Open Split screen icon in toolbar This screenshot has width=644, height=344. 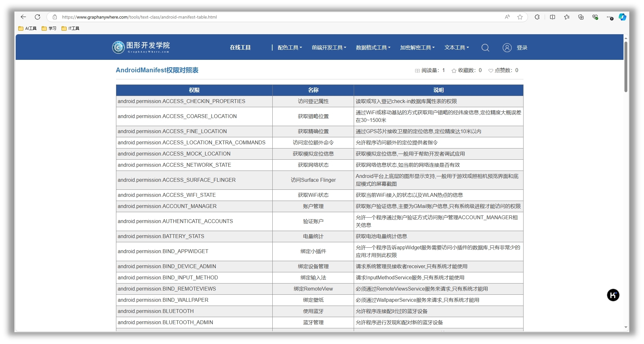coord(553,17)
